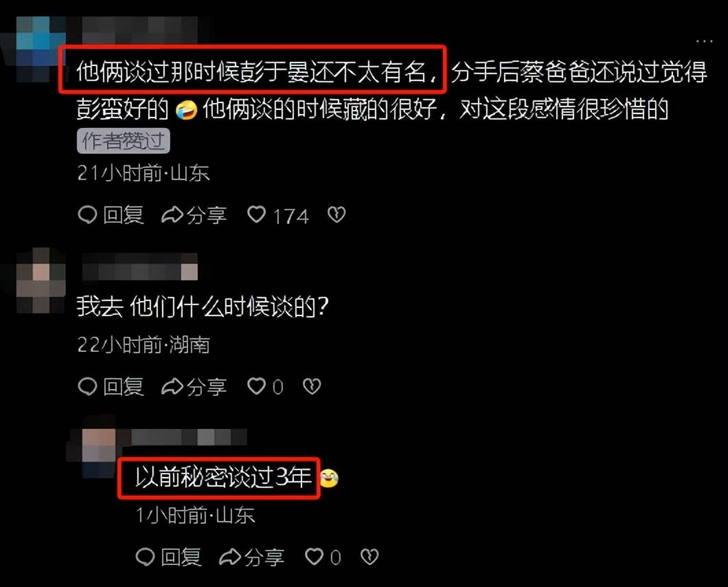Share the comment posted 21小时前
728x587 pixels.
point(194,215)
